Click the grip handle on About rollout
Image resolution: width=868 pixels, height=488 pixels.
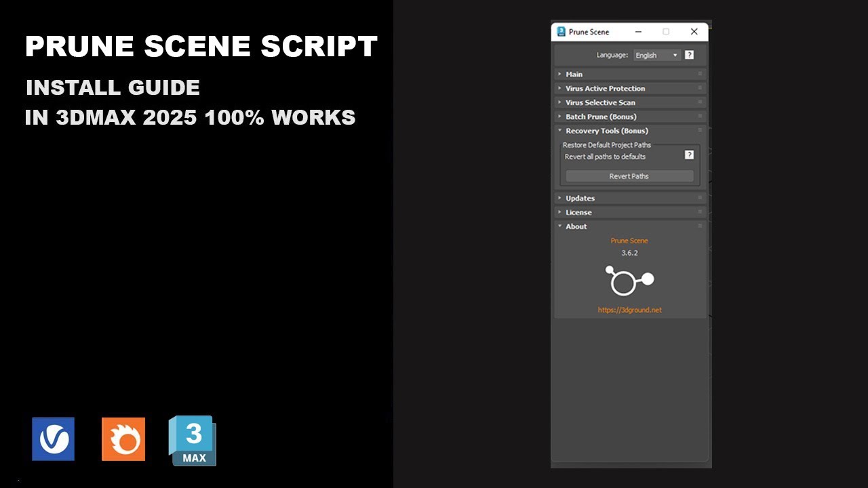(x=700, y=226)
